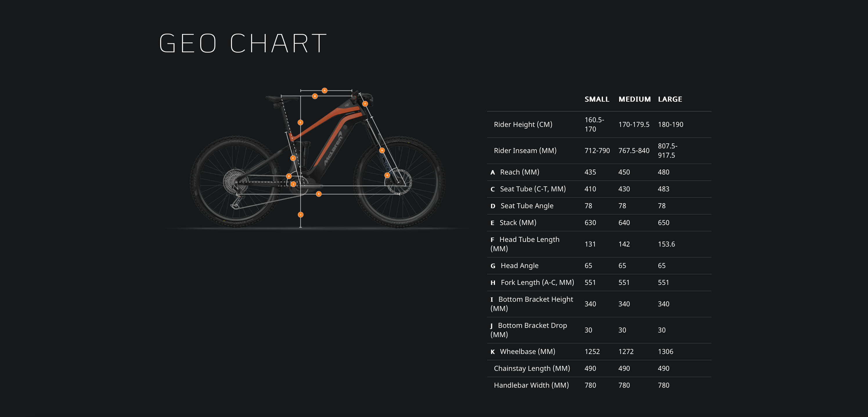Click the MEDIUM column header
This screenshot has height=417, width=868.
pos(635,99)
